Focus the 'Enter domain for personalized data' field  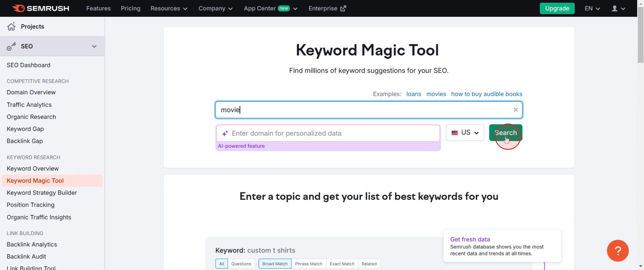pos(328,133)
